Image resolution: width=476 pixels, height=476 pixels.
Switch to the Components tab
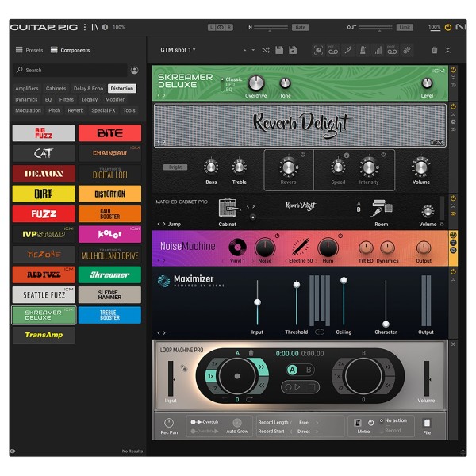pos(70,50)
